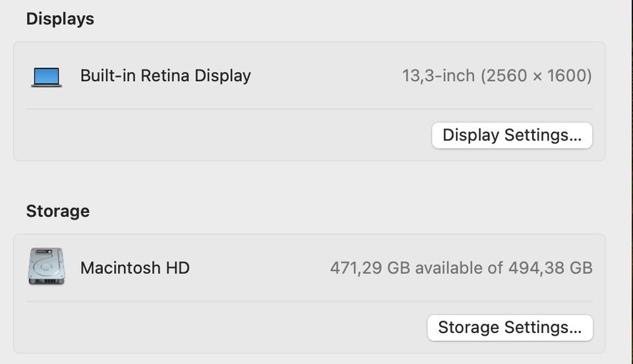Click the Displays section heading

click(60, 19)
